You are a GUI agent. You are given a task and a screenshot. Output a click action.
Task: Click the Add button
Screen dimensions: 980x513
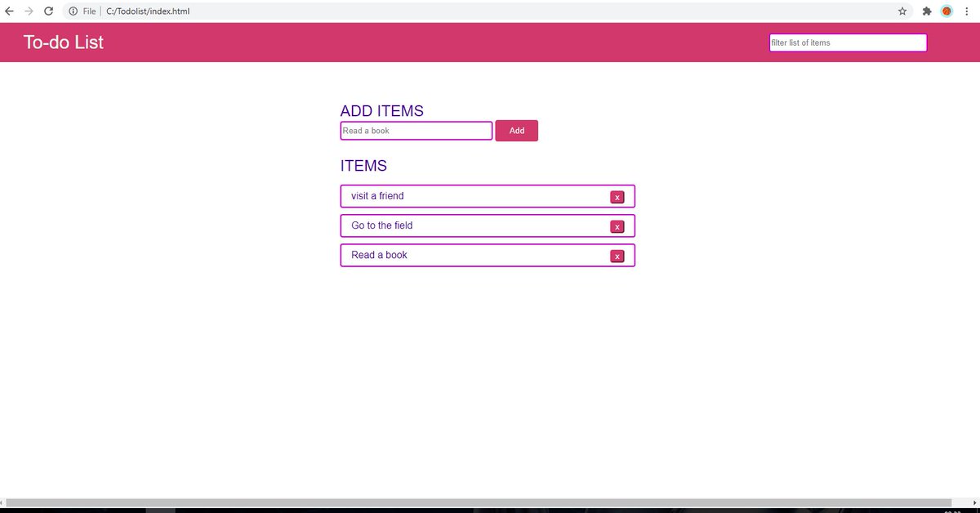click(x=516, y=130)
